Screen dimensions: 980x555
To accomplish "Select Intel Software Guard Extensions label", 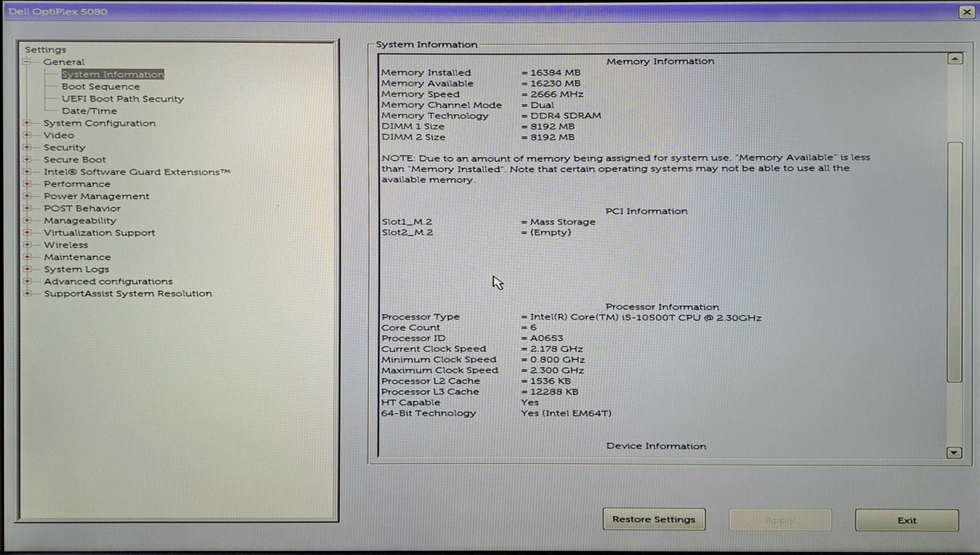I will 137,172.
